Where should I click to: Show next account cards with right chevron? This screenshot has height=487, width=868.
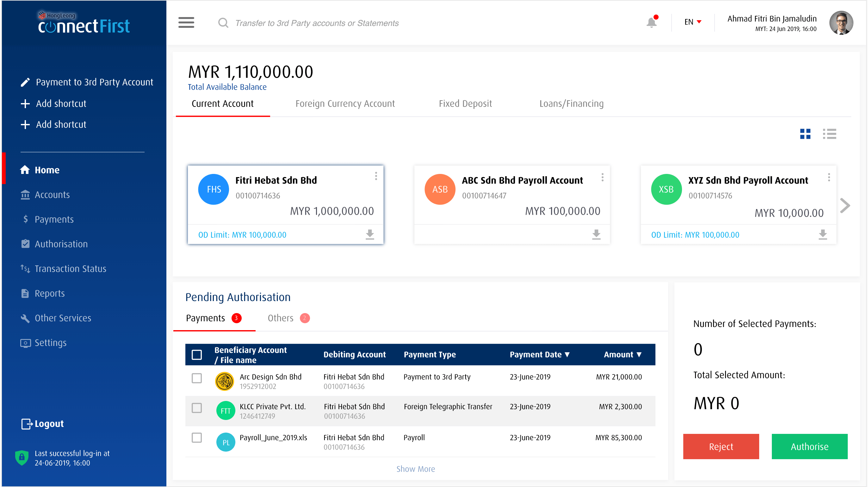click(x=845, y=205)
